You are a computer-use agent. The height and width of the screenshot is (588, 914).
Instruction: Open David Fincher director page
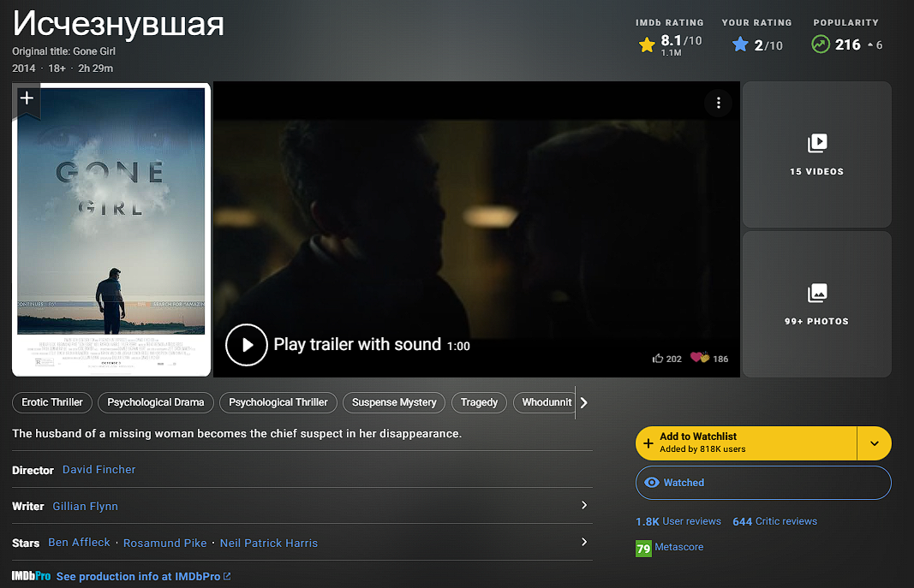click(x=99, y=469)
